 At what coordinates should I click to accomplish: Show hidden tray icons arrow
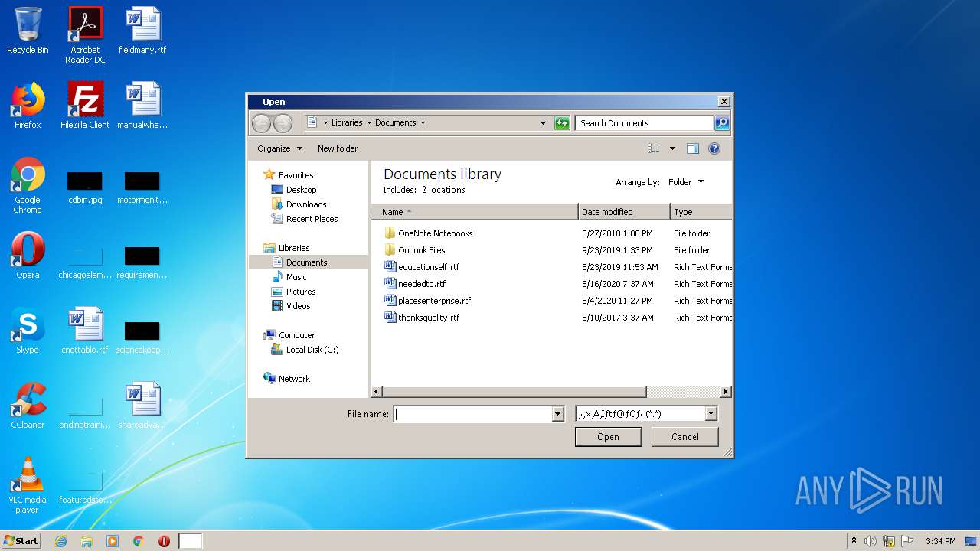click(x=854, y=541)
